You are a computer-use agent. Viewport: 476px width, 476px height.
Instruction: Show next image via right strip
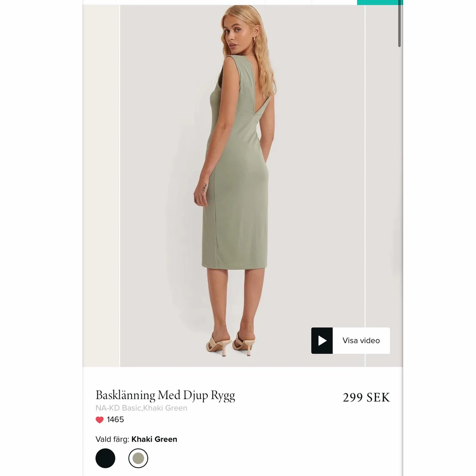coord(383,186)
